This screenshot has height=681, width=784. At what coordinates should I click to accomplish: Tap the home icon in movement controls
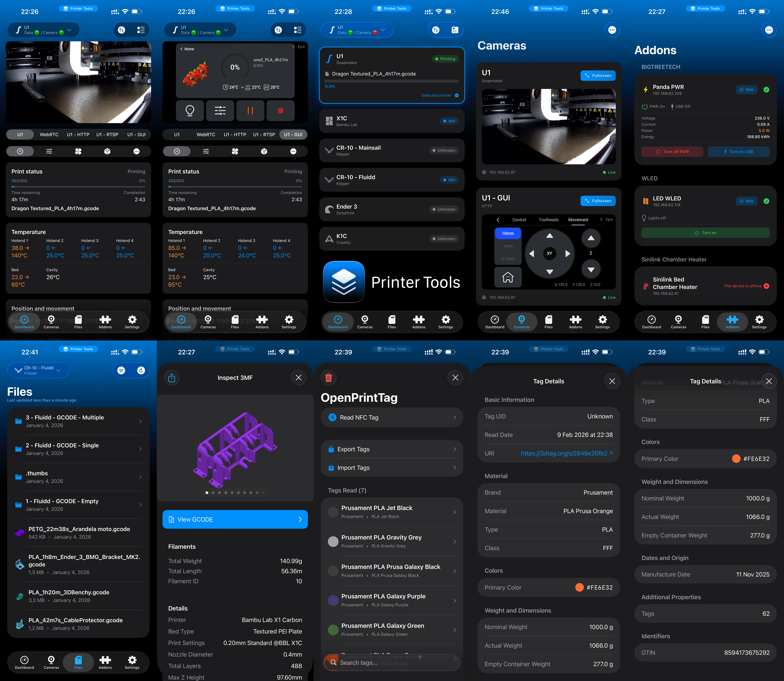508,277
